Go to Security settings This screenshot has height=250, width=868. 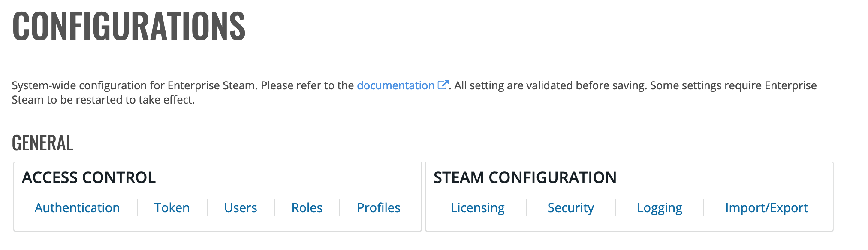click(x=571, y=208)
